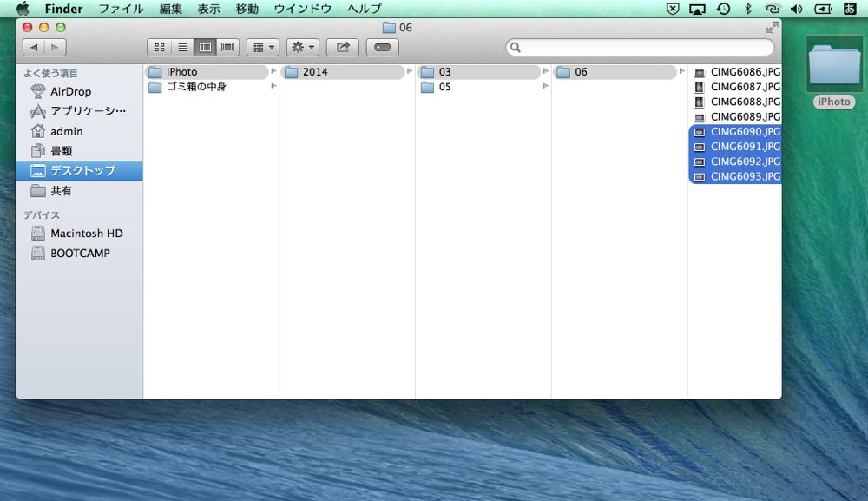
Task: Expand the 03 folder arrow
Action: 546,71
